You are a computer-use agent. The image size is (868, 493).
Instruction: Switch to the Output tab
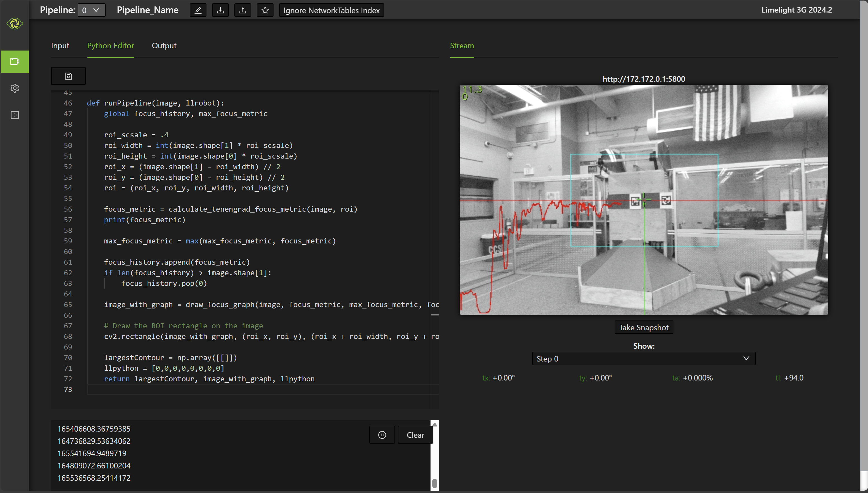click(x=164, y=45)
